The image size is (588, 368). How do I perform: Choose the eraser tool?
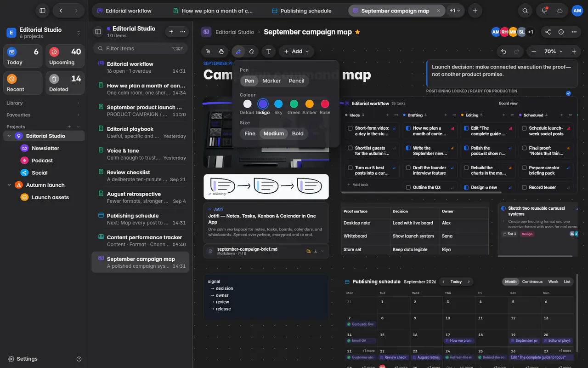[x=251, y=52]
